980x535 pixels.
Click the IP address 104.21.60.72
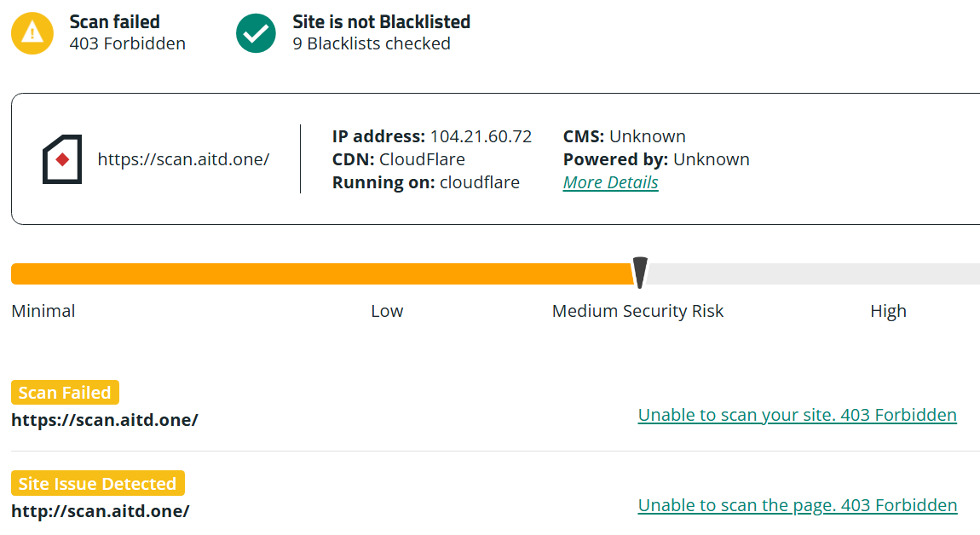(x=481, y=136)
